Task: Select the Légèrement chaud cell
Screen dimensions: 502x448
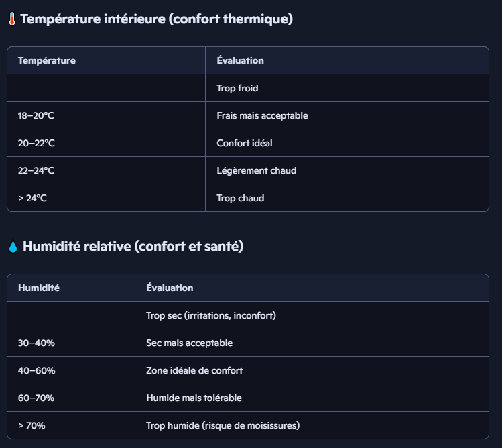Action: point(256,170)
